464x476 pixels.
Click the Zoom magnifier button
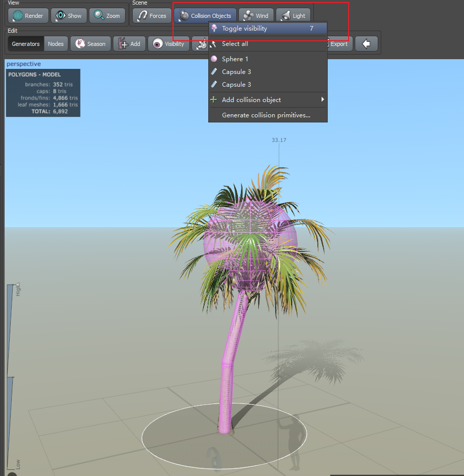(107, 16)
